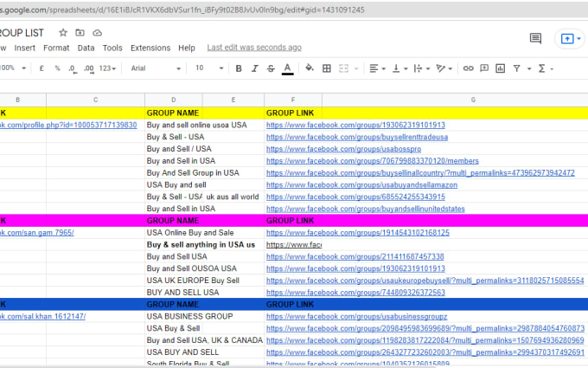Select column D header
This screenshot has width=588, height=368.
click(174, 100)
